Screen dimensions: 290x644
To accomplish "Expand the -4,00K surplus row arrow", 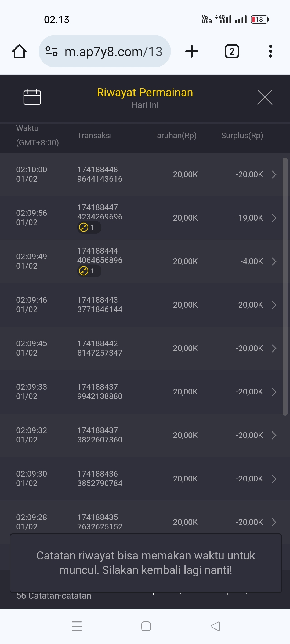I will (274, 261).
